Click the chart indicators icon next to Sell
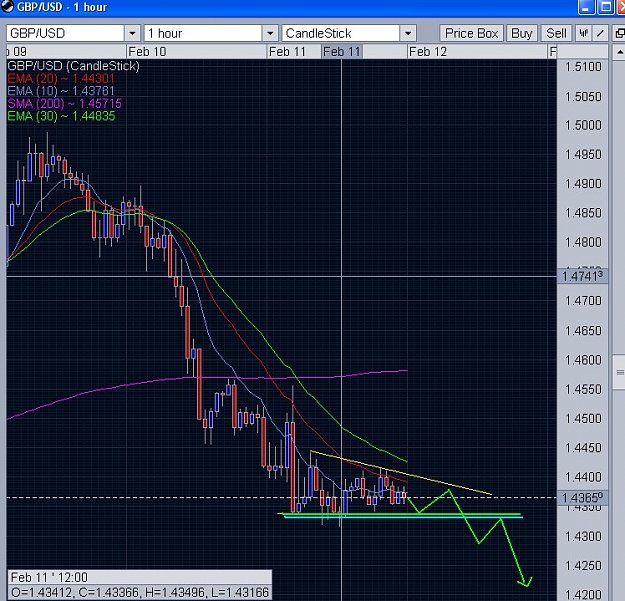 (583, 33)
